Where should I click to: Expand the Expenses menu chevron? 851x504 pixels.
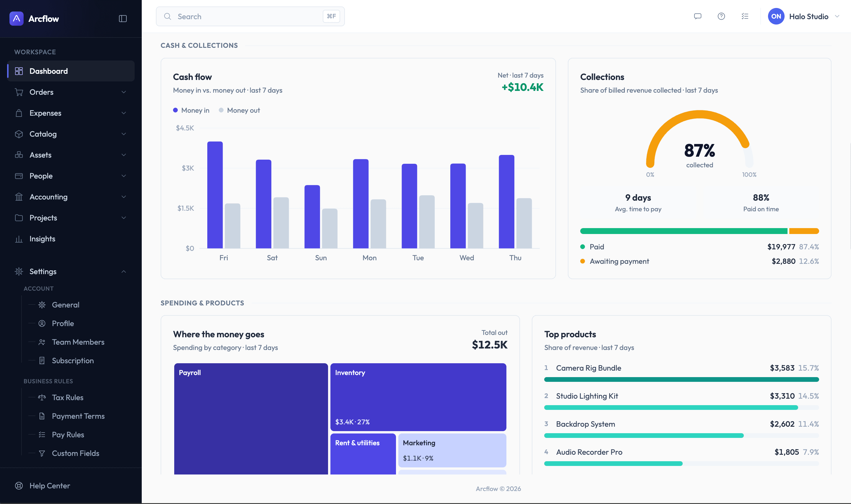[x=124, y=113]
